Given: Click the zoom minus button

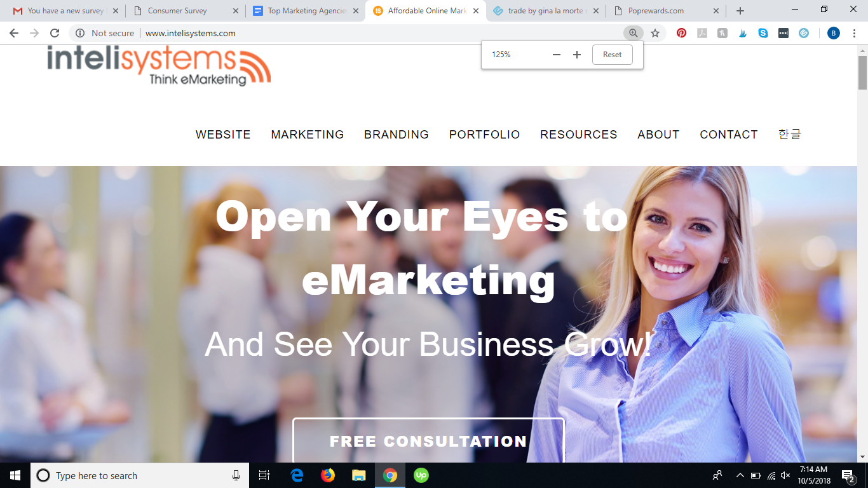Looking at the screenshot, I should [557, 55].
